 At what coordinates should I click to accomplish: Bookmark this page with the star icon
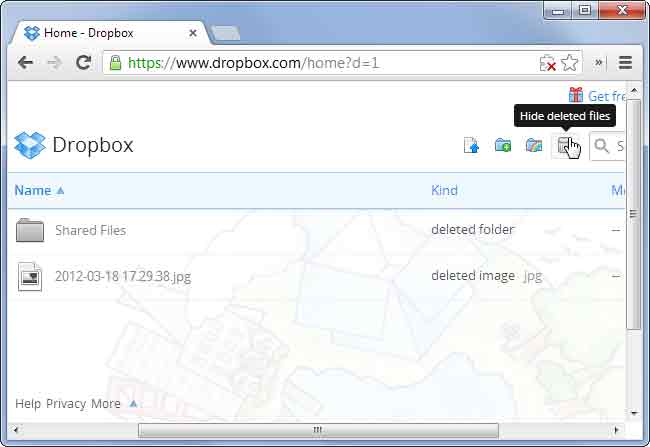[570, 63]
